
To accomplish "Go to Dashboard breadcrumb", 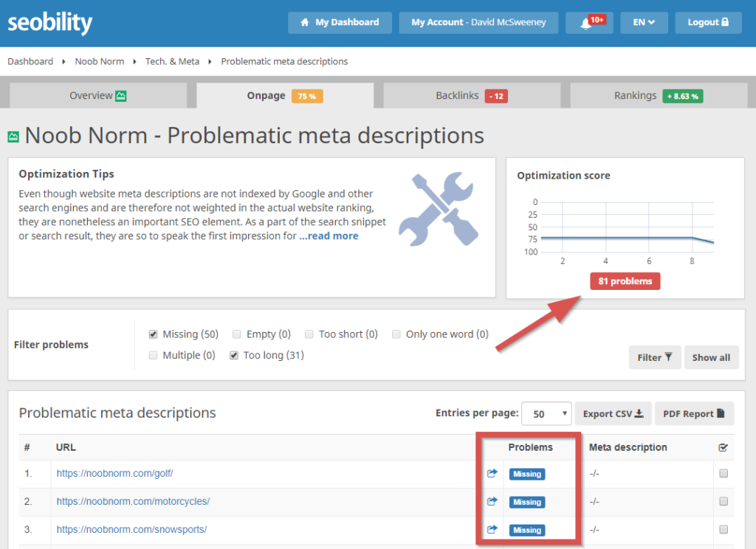I will click(x=30, y=61).
